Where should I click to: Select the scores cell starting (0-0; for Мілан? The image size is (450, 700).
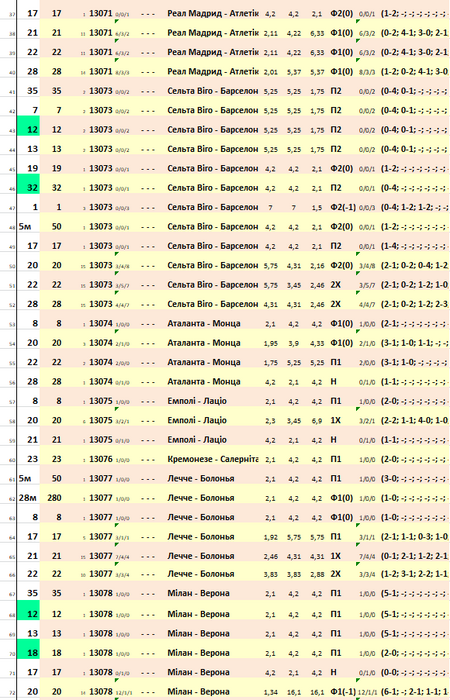pyautogui.click(x=415, y=672)
